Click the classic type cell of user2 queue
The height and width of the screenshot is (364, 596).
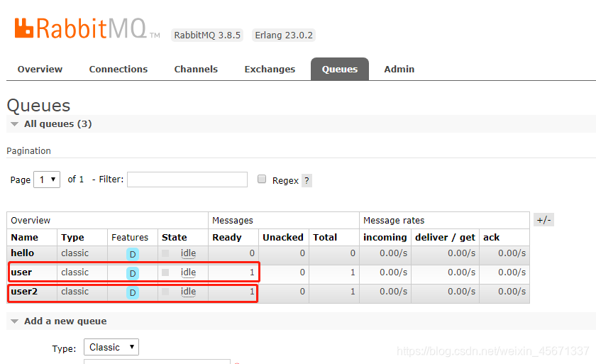tap(75, 292)
